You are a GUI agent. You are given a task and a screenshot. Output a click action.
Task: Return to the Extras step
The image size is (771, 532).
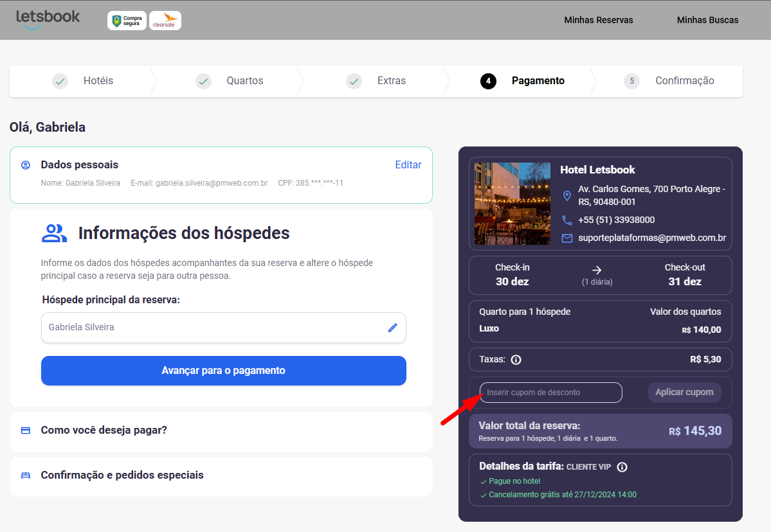[392, 81]
